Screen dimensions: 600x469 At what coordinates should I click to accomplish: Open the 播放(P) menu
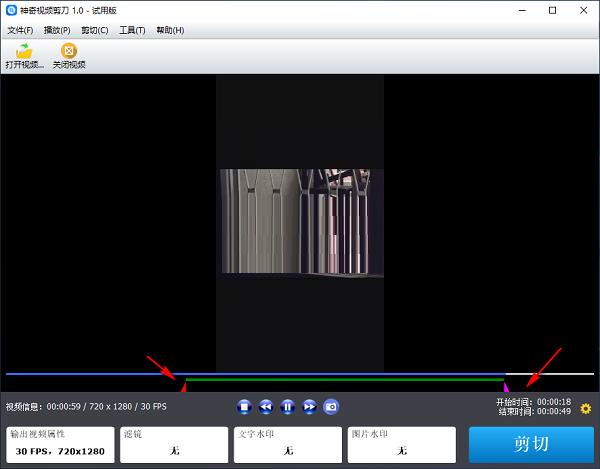point(57,30)
